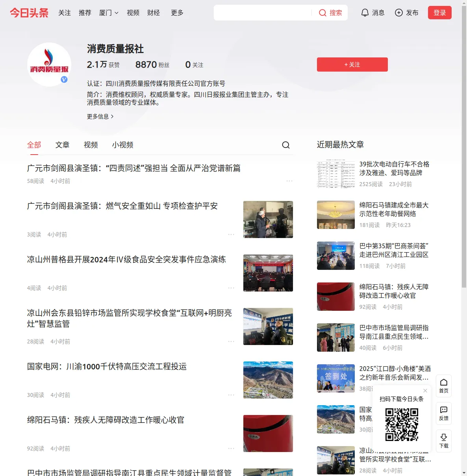Switch to the 文章 tab
The image size is (467, 476).
pos(63,145)
